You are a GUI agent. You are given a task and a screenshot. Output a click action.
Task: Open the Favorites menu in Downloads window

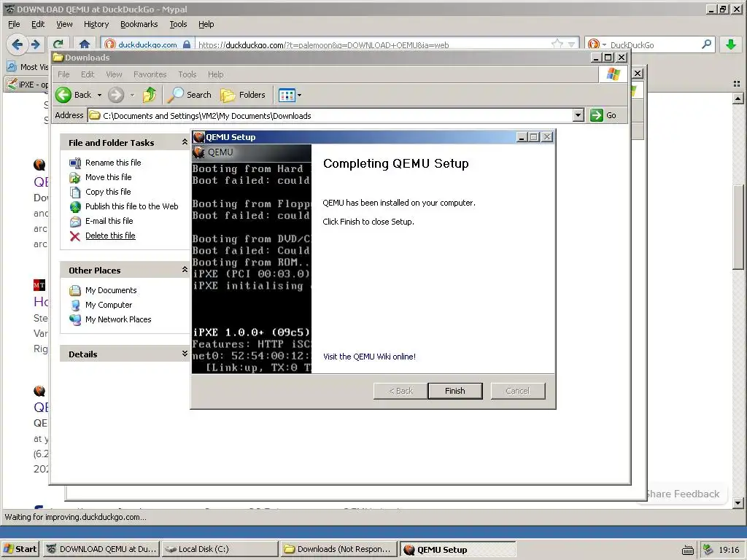150,74
